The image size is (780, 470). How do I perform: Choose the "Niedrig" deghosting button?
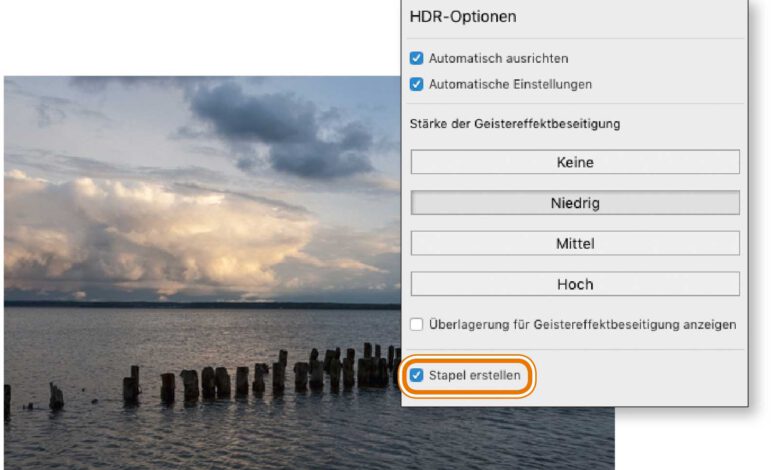pos(575,203)
